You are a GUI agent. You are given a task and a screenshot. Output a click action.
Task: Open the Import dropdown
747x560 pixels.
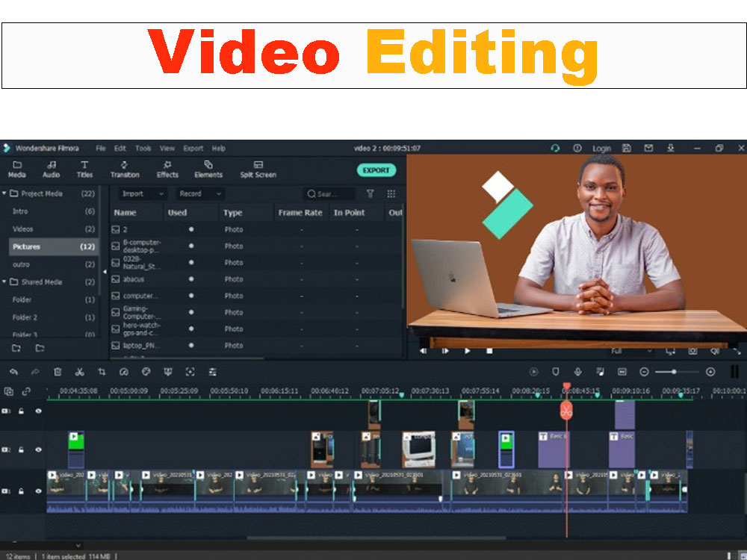(141, 193)
